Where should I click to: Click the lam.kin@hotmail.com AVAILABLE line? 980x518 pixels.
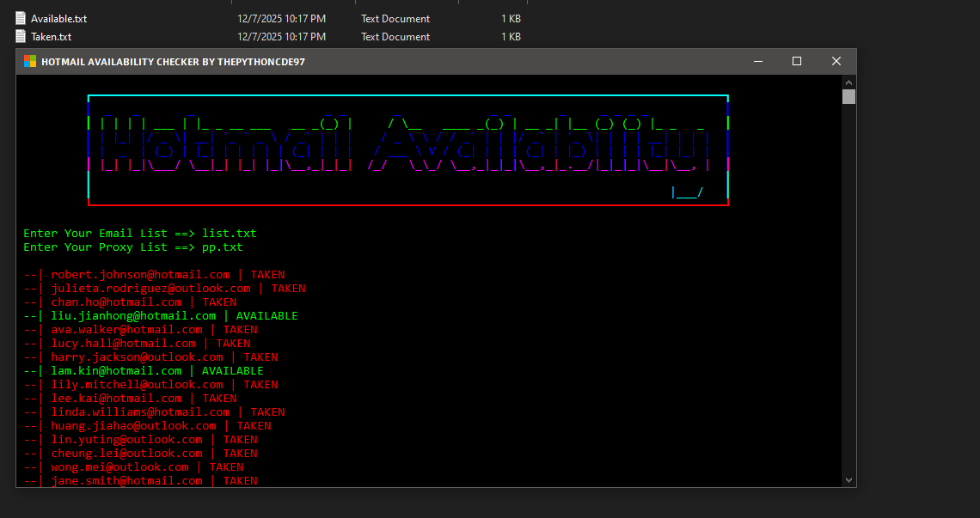click(x=144, y=370)
